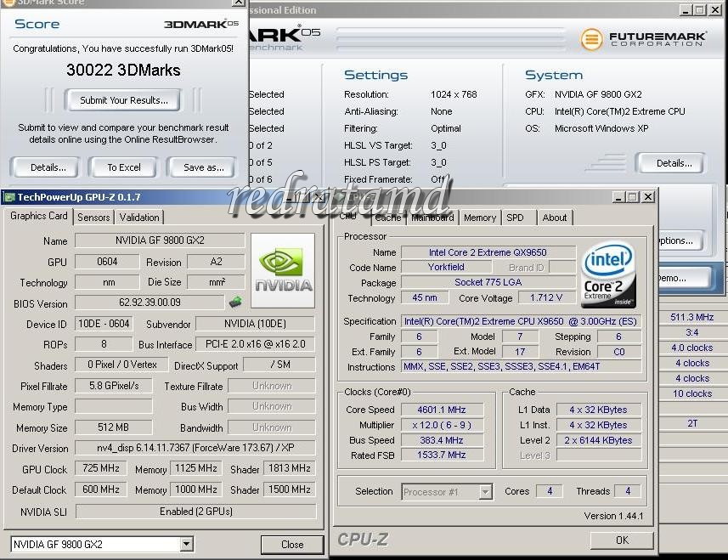Click the Bus Interface value PCI-E 2.0 x16
The height and width of the screenshot is (560, 728).
[x=255, y=344]
